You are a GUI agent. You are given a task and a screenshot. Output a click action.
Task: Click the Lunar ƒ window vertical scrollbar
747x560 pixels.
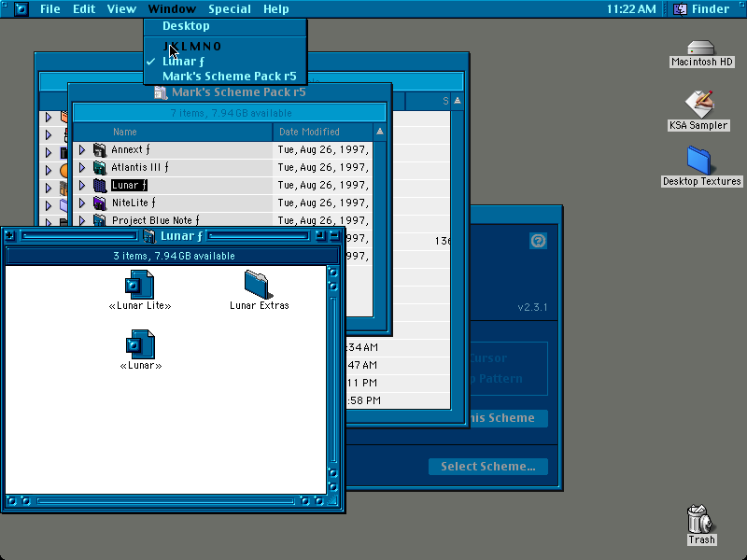tap(333, 380)
